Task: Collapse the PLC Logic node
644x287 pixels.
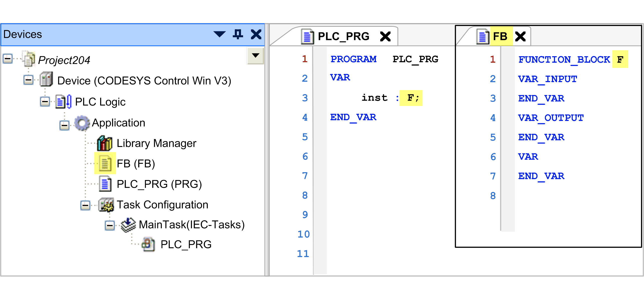Action: click(x=45, y=101)
